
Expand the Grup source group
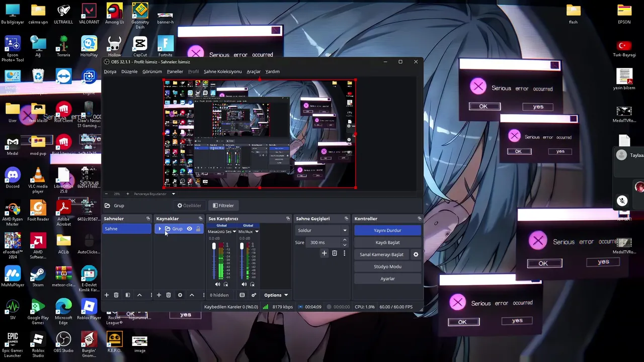pyautogui.click(x=160, y=229)
